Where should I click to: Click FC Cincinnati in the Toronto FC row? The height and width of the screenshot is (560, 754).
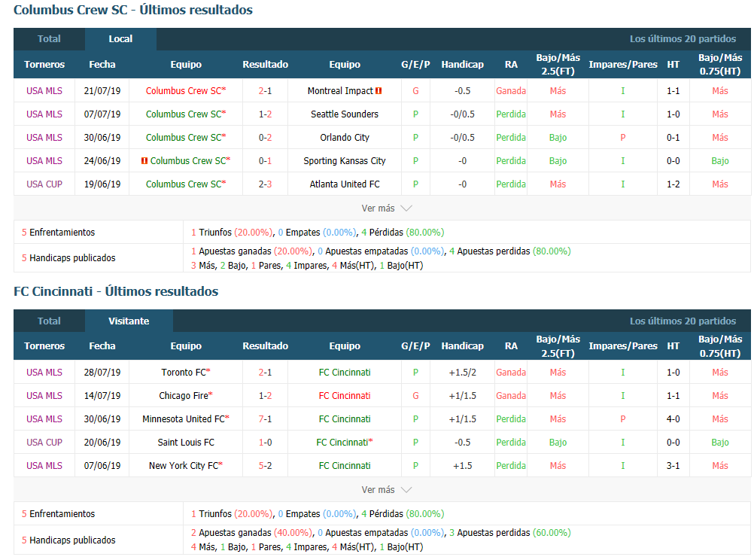(x=345, y=373)
